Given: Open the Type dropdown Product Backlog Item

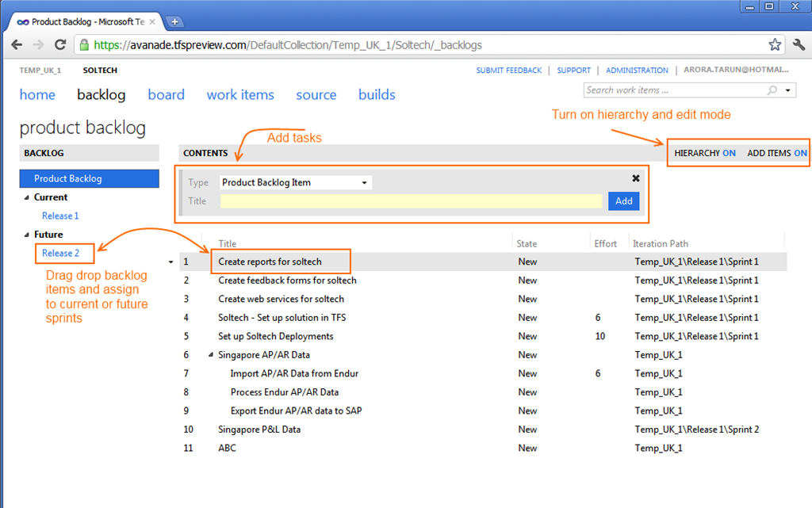Looking at the screenshot, I should pos(296,182).
